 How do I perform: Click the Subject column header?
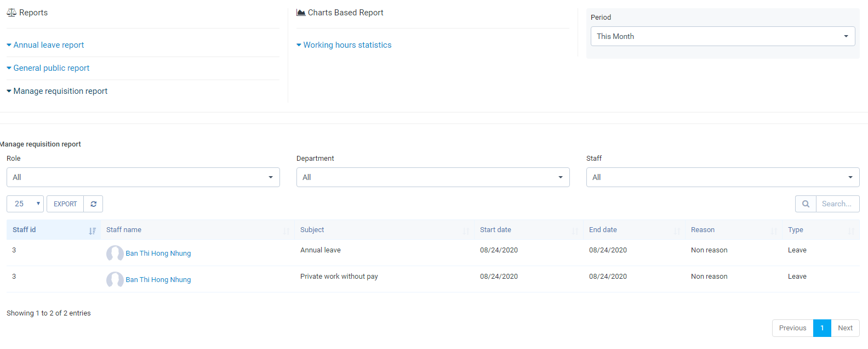pyautogui.click(x=385, y=230)
